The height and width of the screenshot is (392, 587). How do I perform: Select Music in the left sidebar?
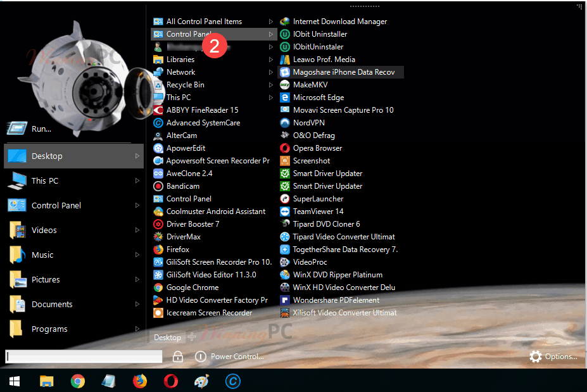pyautogui.click(x=73, y=255)
